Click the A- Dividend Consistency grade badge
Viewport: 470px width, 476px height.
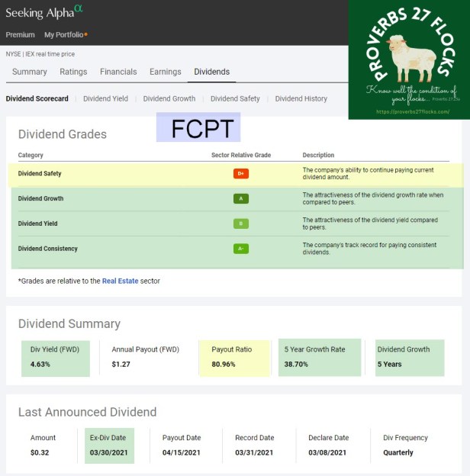(241, 249)
